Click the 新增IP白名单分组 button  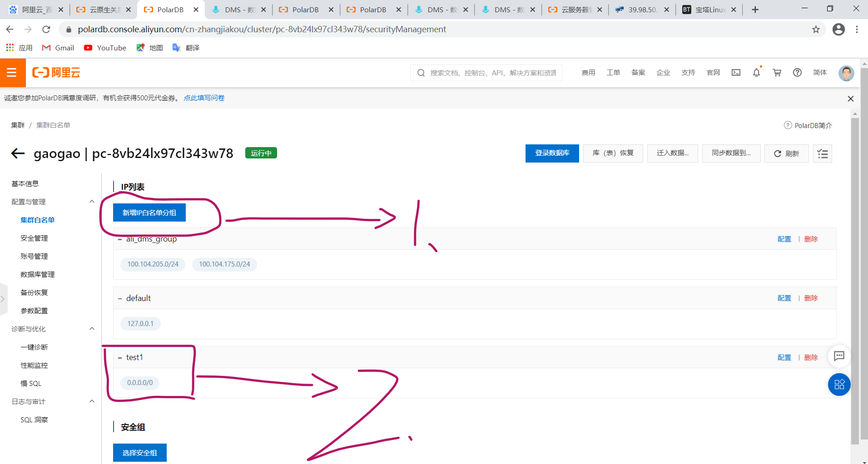(x=149, y=212)
